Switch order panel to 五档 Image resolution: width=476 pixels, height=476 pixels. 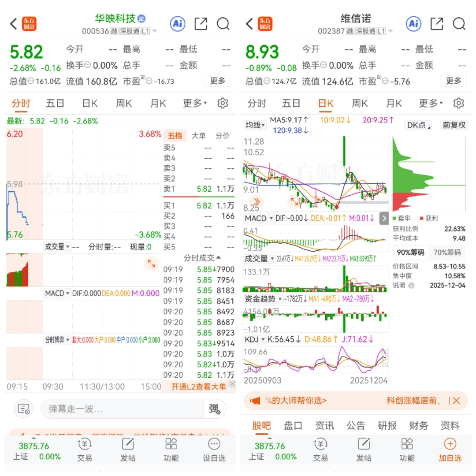[x=175, y=136]
